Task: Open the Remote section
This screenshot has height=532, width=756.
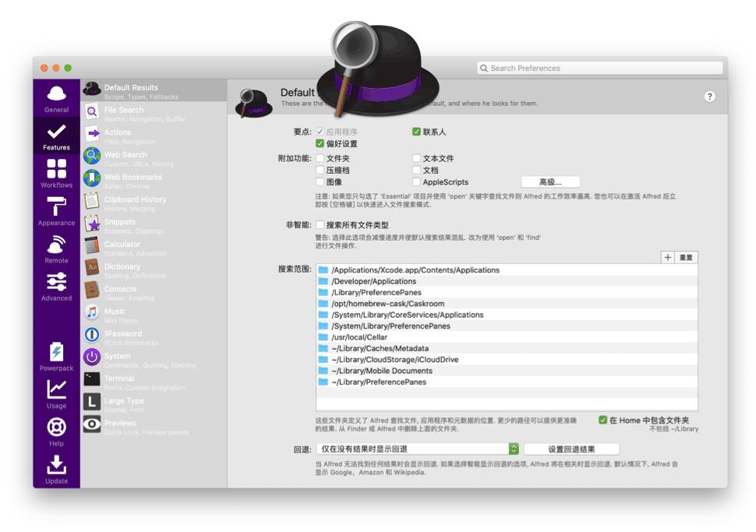Action: (x=56, y=249)
